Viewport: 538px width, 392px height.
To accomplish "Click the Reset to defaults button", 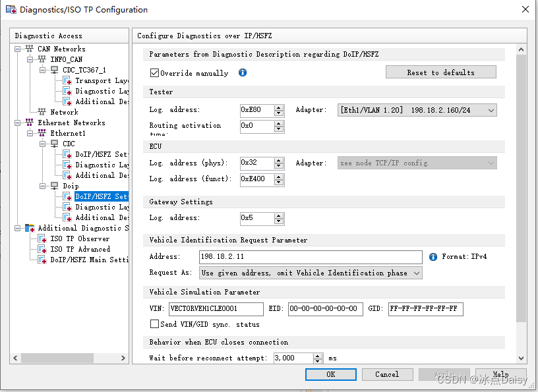I will click(440, 72).
